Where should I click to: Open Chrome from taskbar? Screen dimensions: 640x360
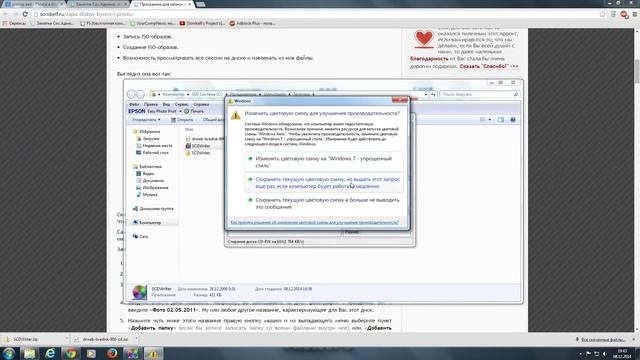coord(71,353)
